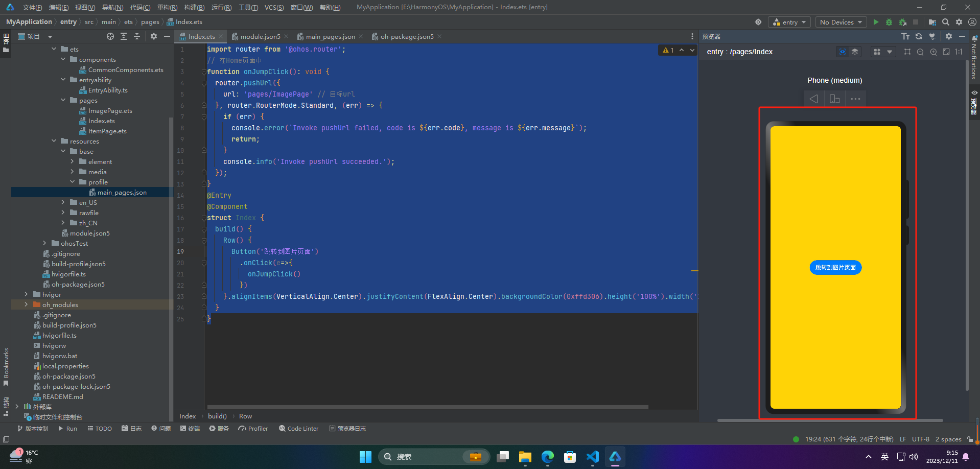
Task: Open the 构建(B) menu
Action: point(194,7)
